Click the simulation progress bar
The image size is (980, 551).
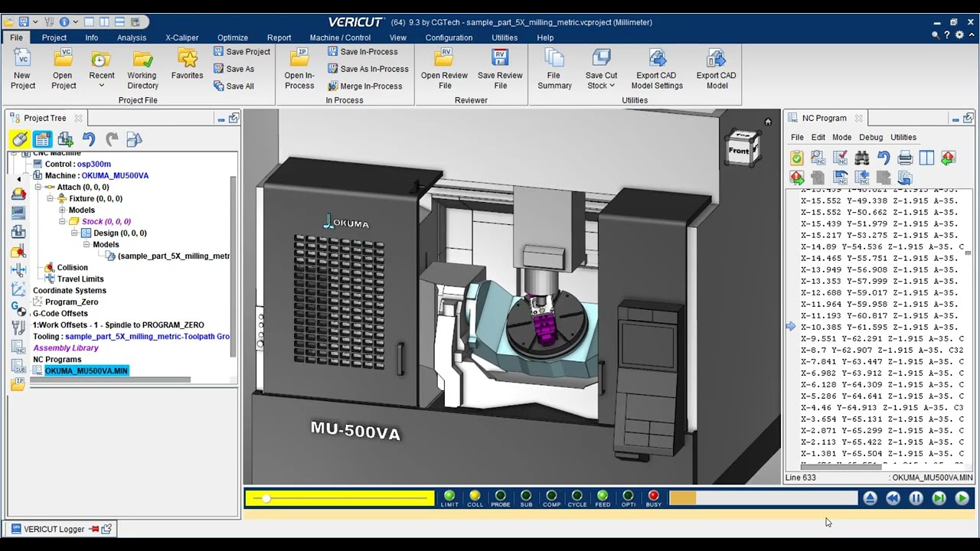763,498
